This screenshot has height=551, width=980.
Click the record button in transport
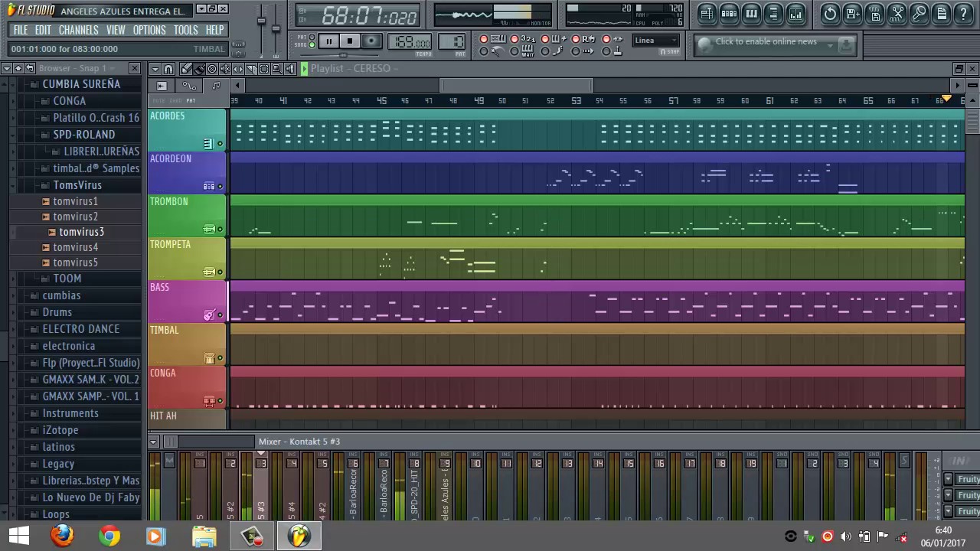pyautogui.click(x=371, y=41)
